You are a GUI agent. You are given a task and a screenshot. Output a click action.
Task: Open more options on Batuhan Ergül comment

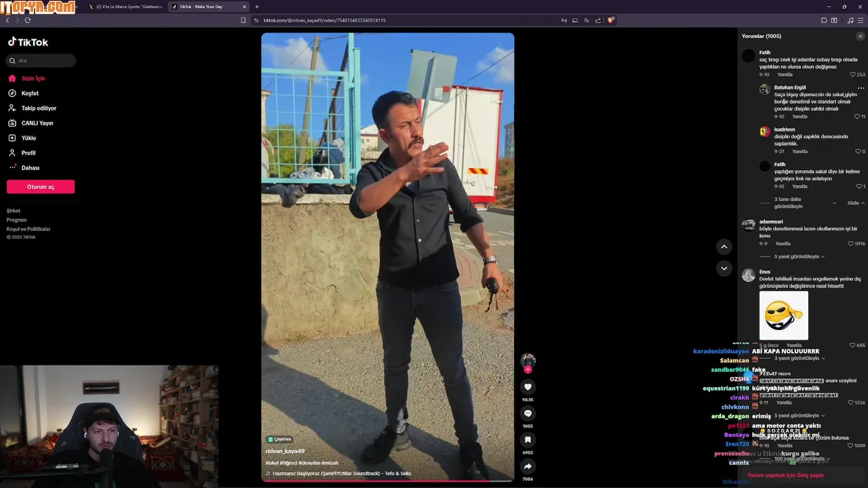click(x=861, y=88)
